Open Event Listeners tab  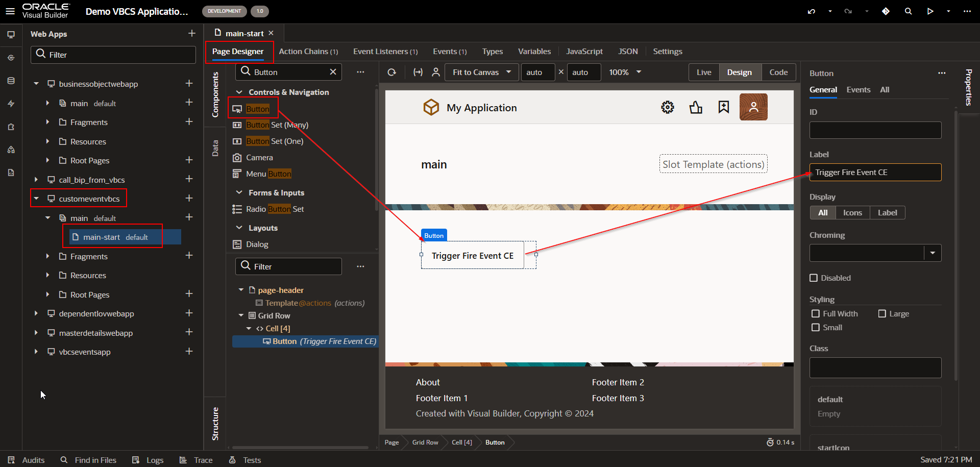385,52
